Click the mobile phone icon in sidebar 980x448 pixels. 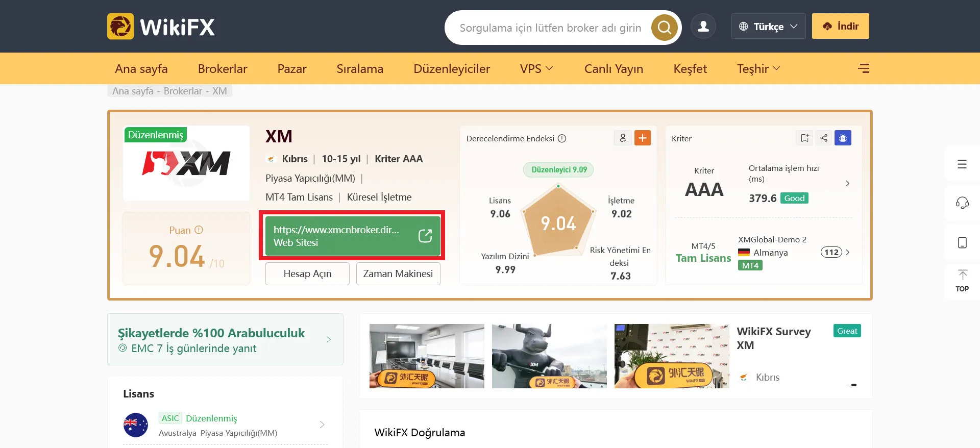pyautogui.click(x=962, y=242)
